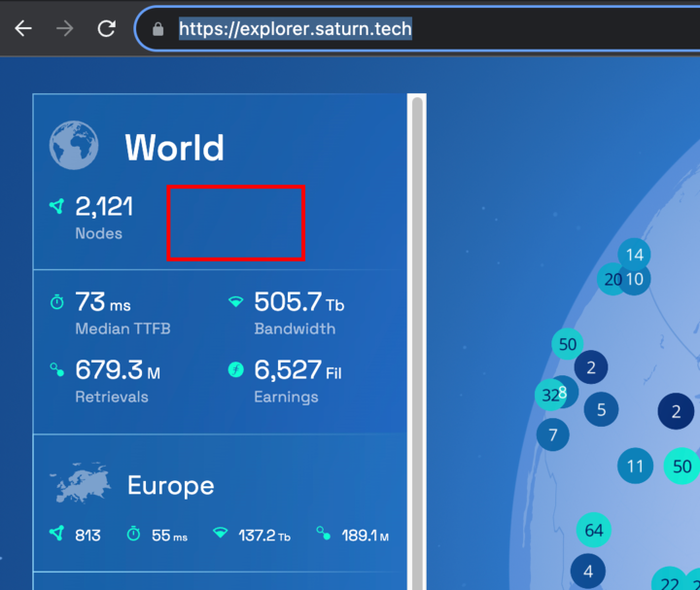Click the World Retrievals icon

click(57, 369)
